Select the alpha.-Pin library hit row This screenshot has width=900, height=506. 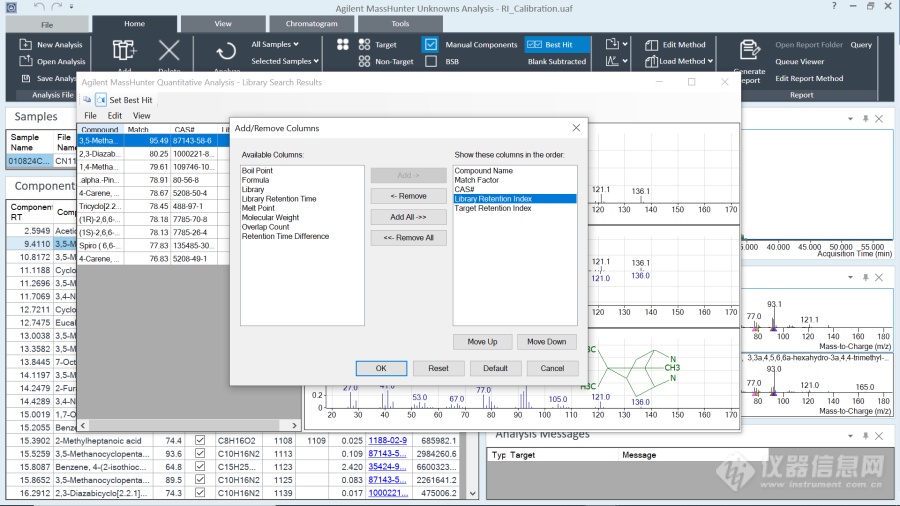pyautogui.click(x=152, y=180)
